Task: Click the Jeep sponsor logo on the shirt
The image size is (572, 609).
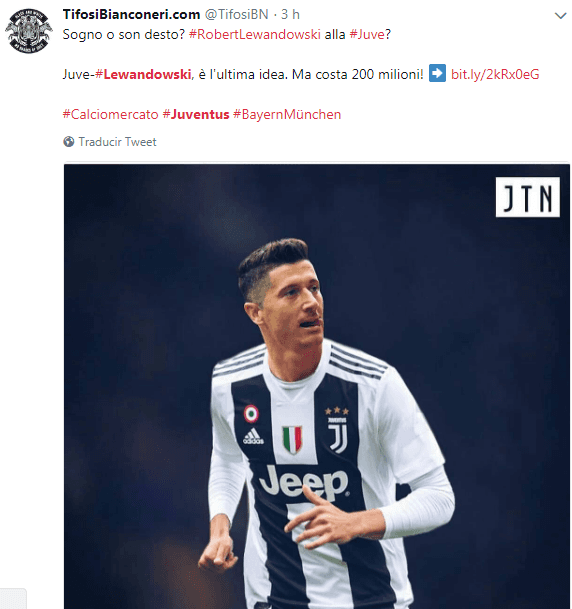Action: tap(304, 482)
